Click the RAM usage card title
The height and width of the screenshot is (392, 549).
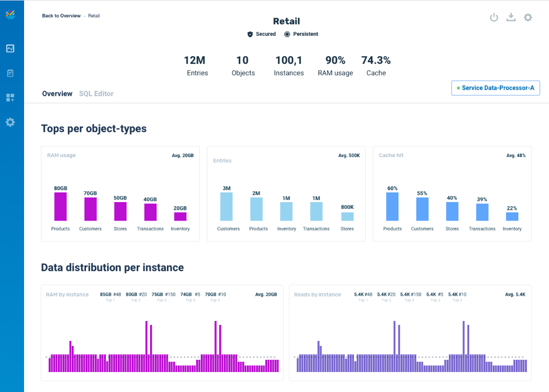coord(61,156)
